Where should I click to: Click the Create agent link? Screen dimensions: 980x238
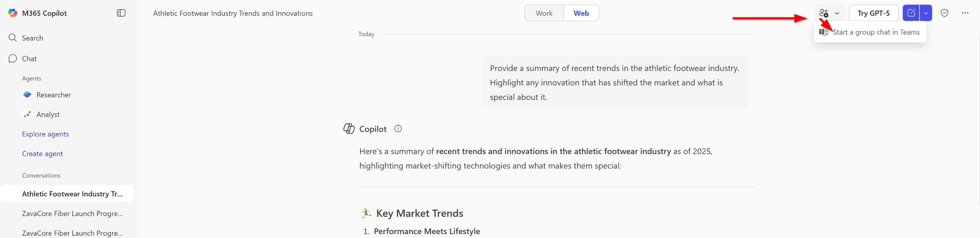(x=42, y=154)
